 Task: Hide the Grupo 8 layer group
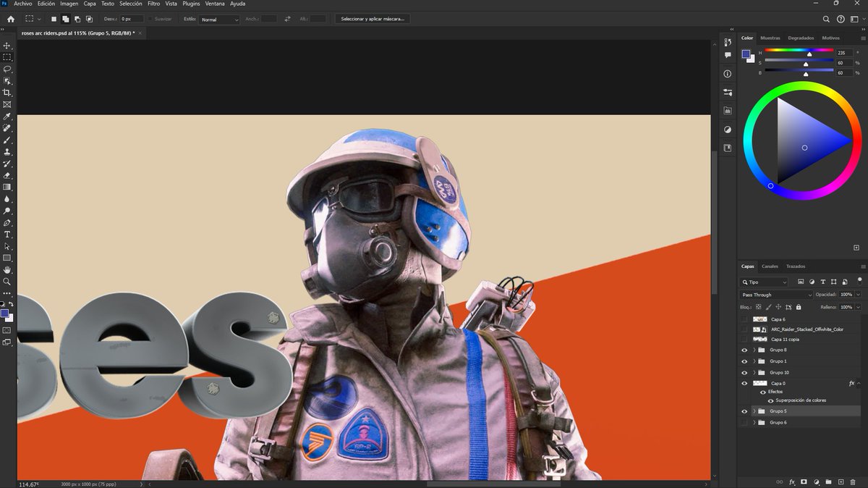(744, 350)
